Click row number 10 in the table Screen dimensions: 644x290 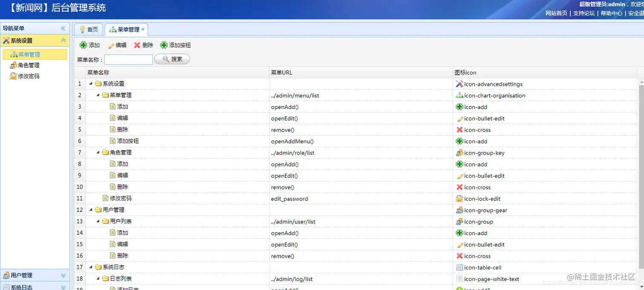pyautogui.click(x=80, y=187)
